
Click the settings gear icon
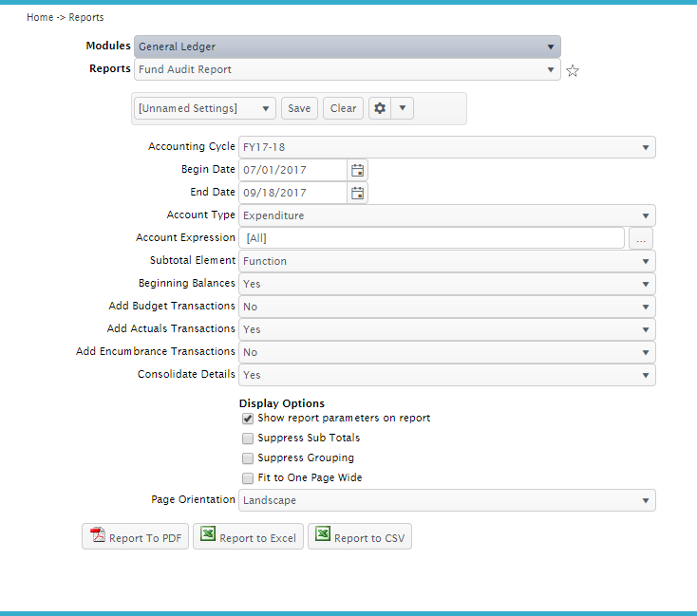380,108
